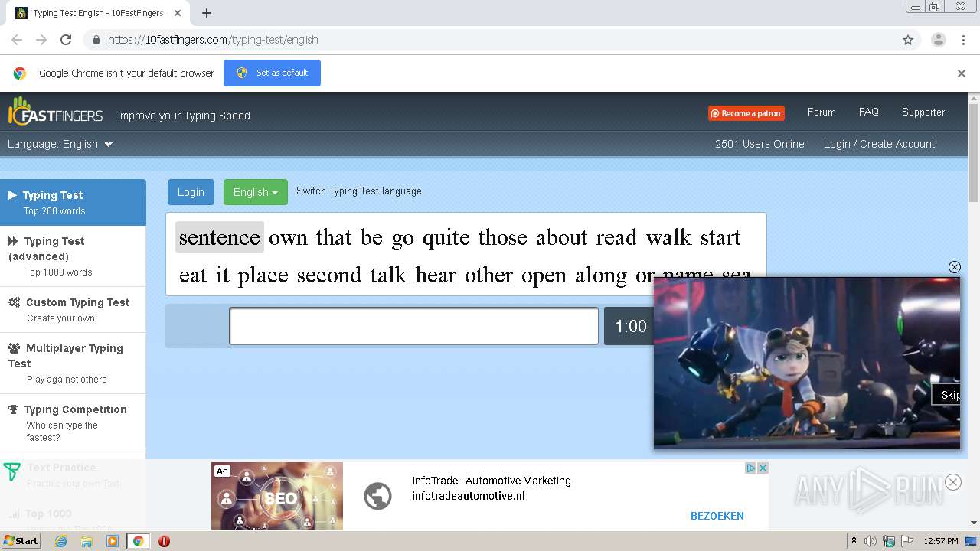Image resolution: width=980 pixels, height=551 pixels.
Task: Click the red Opera-like taskbar icon
Action: (164, 541)
